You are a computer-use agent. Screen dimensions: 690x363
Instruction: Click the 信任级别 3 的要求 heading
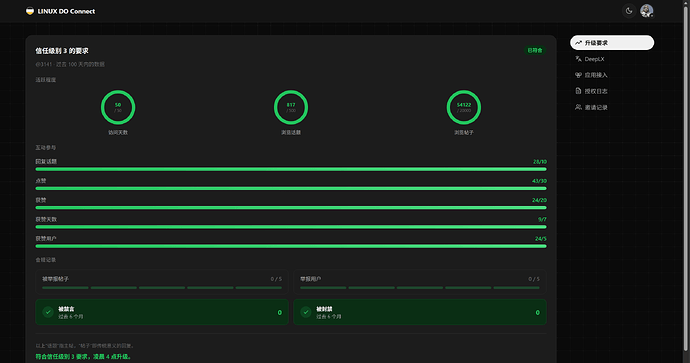click(62, 51)
